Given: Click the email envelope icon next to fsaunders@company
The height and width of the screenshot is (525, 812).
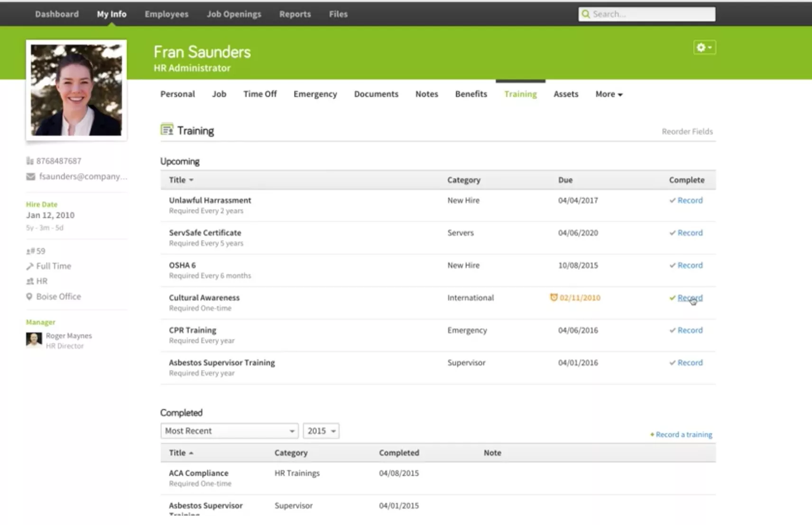Looking at the screenshot, I should 29,176.
